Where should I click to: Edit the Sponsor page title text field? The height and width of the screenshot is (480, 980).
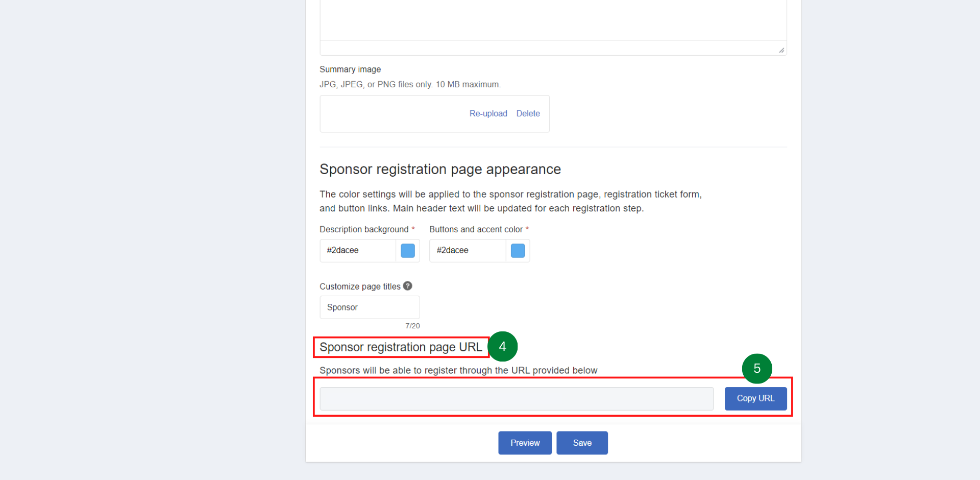369,307
